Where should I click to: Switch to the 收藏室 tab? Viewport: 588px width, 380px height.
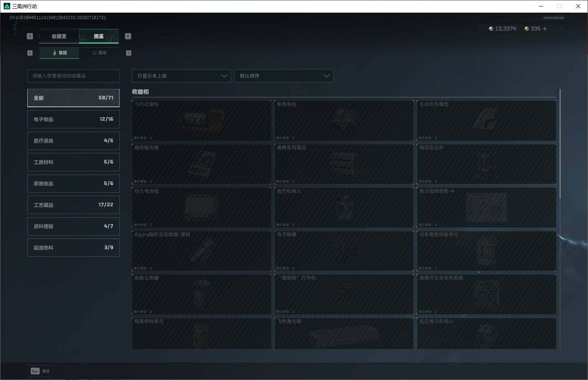pos(59,36)
